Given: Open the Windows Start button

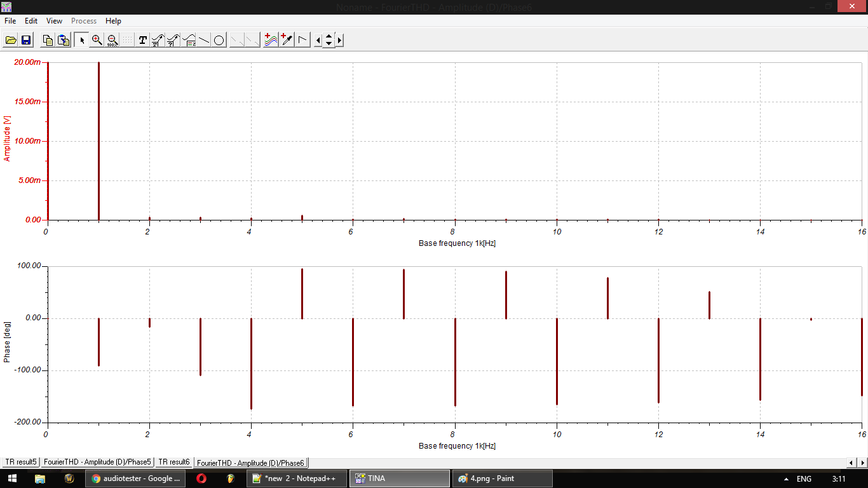Looking at the screenshot, I should click(x=12, y=478).
